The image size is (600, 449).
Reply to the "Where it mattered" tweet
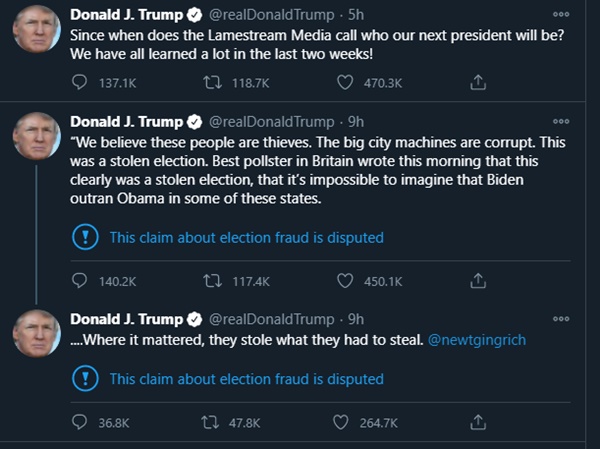[x=82, y=423]
